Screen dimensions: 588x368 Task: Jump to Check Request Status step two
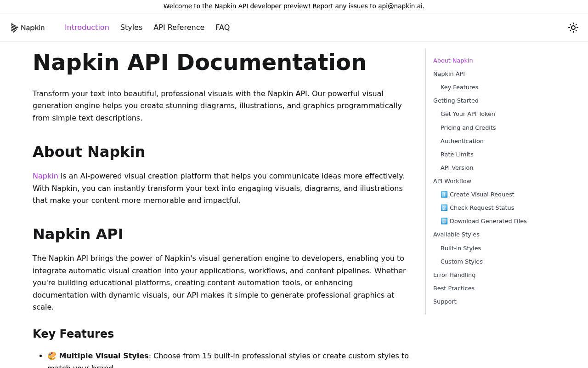point(477,207)
